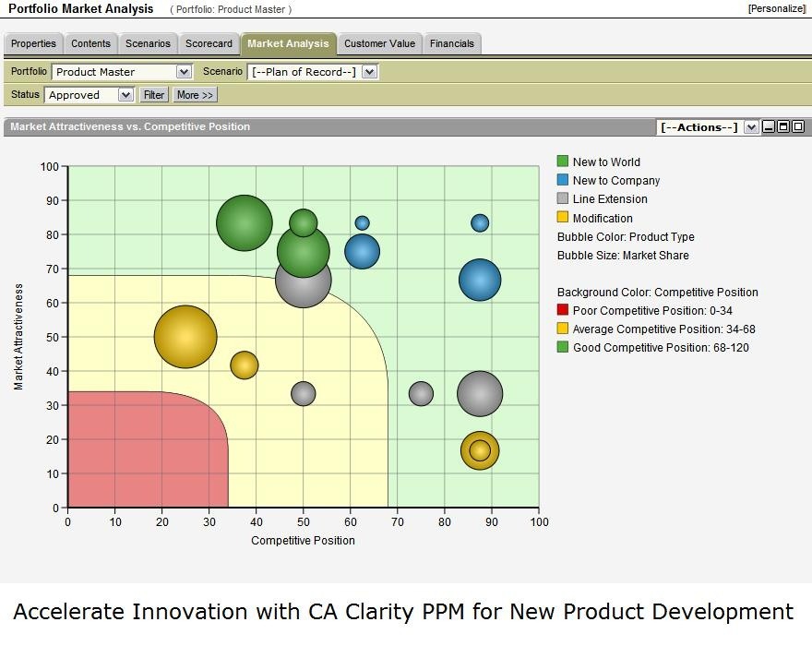Select the large blue bubble near 90

(x=480, y=280)
